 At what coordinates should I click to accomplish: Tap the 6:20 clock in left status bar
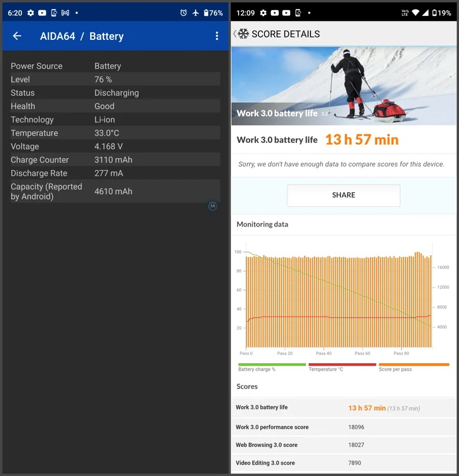[x=15, y=13]
